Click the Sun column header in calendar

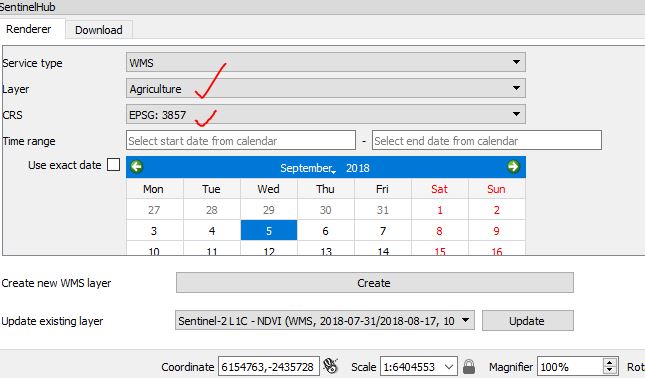[x=496, y=189]
